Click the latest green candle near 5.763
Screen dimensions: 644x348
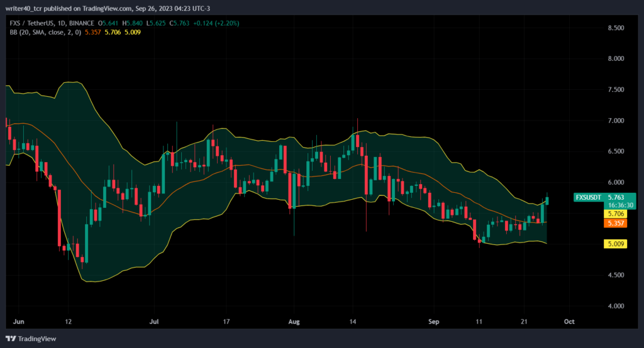[x=547, y=200]
